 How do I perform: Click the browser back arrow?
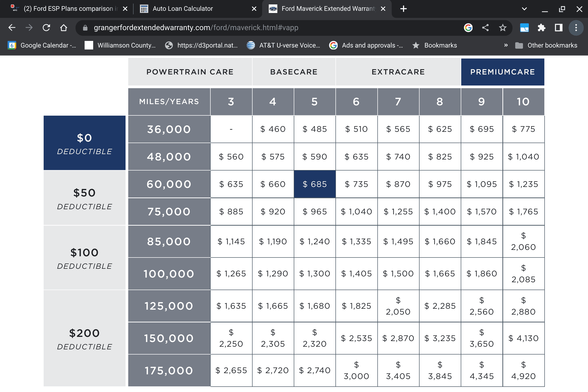coord(12,27)
